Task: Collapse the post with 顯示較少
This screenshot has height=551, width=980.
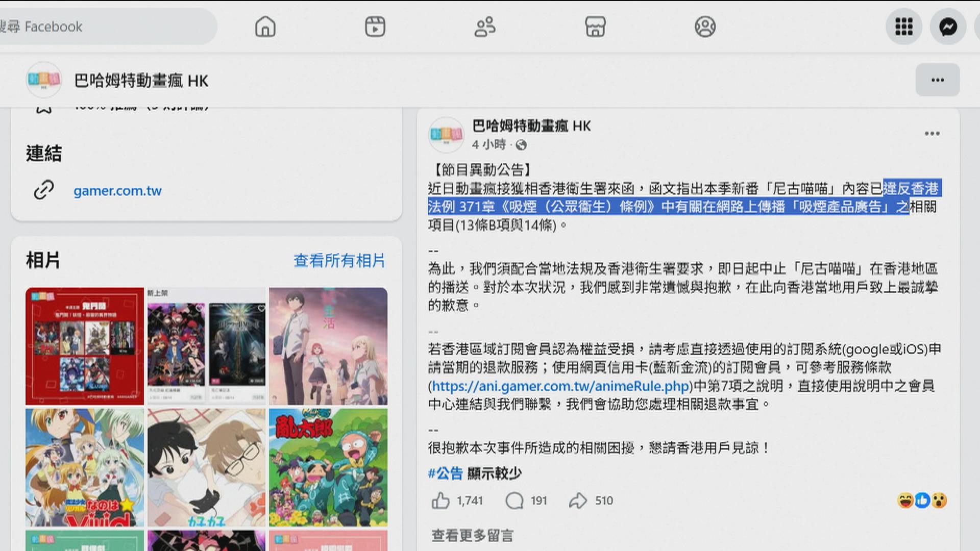Action: [494, 473]
